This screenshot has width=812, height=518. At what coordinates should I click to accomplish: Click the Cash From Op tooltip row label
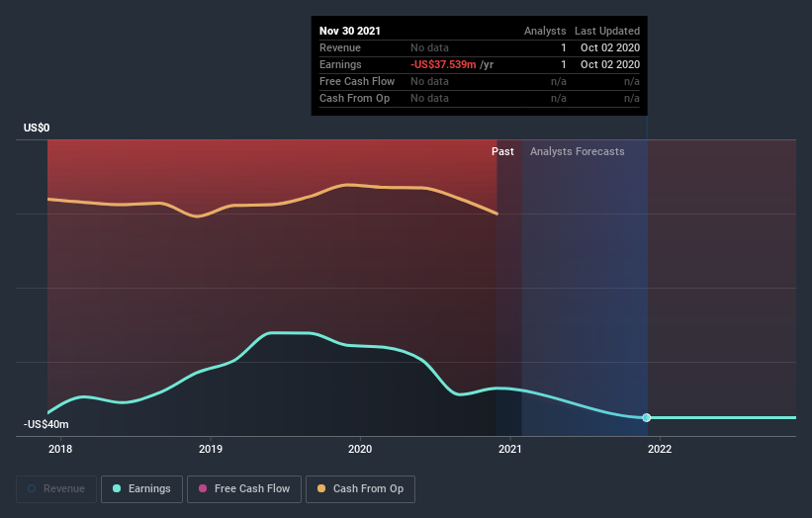tap(355, 98)
